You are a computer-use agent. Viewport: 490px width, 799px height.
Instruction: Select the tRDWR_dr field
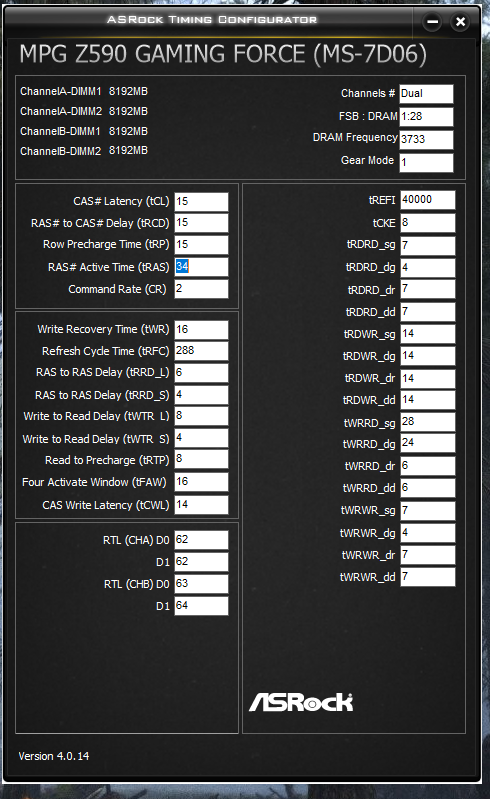(x=428, y=379)
